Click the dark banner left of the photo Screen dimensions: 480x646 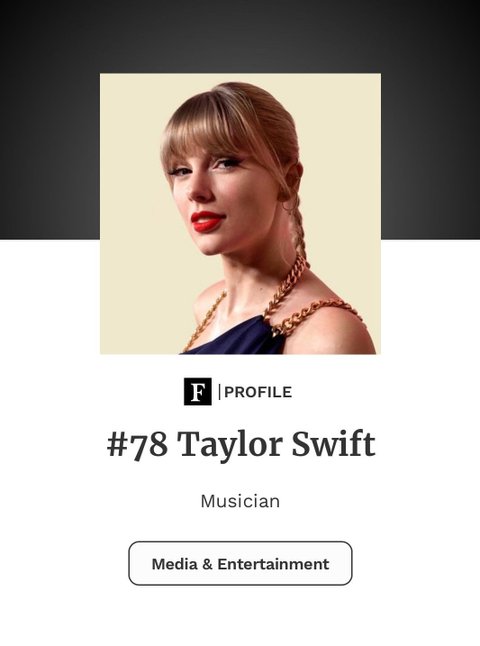pyautogui.click(x=49, y=156)
